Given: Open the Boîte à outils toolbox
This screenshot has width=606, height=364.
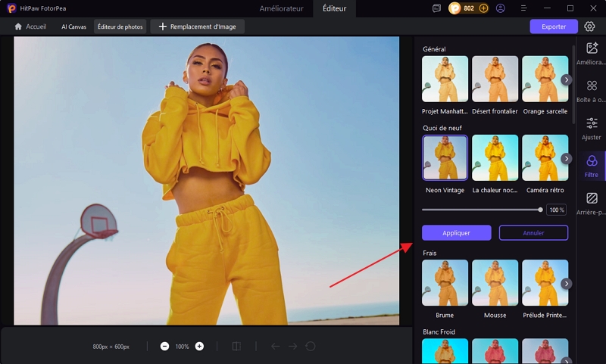Looking at the screenshot, I should click(592, 89).
